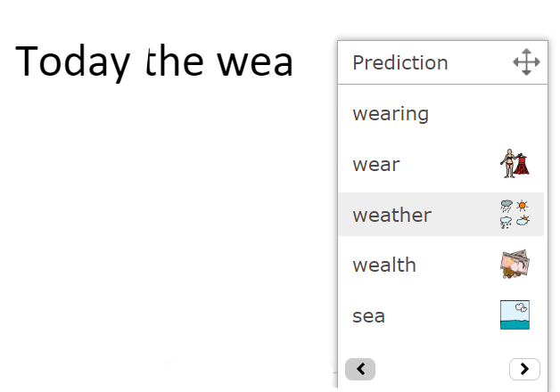Go to previous predictions with left arrow
This screenshot has width=560, height=392.
(360, 368)
